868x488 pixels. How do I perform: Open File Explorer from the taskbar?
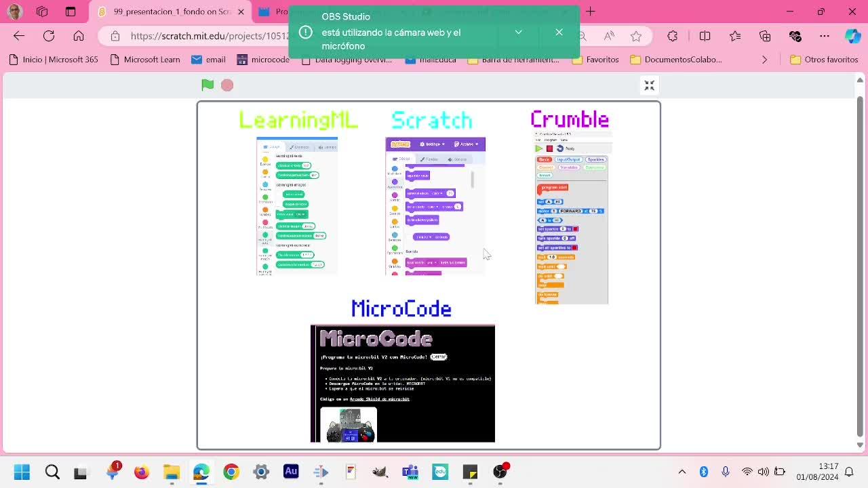[171, 472]
